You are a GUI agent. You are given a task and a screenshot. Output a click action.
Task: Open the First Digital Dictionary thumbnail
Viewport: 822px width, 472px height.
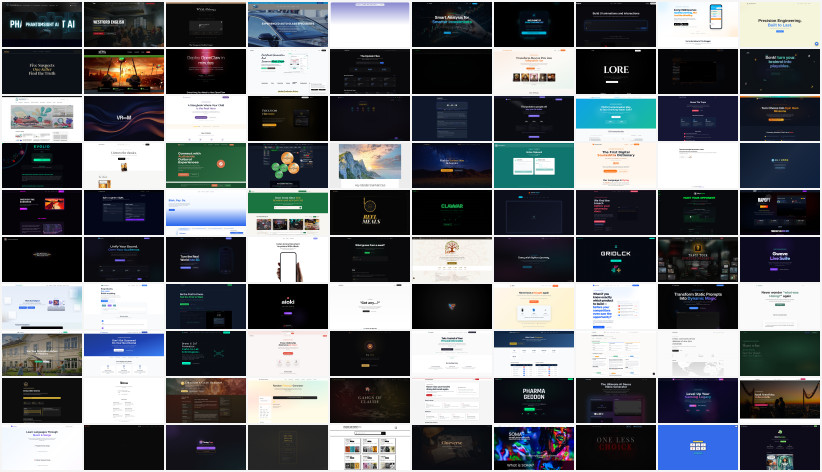click(x=616, y=166)
